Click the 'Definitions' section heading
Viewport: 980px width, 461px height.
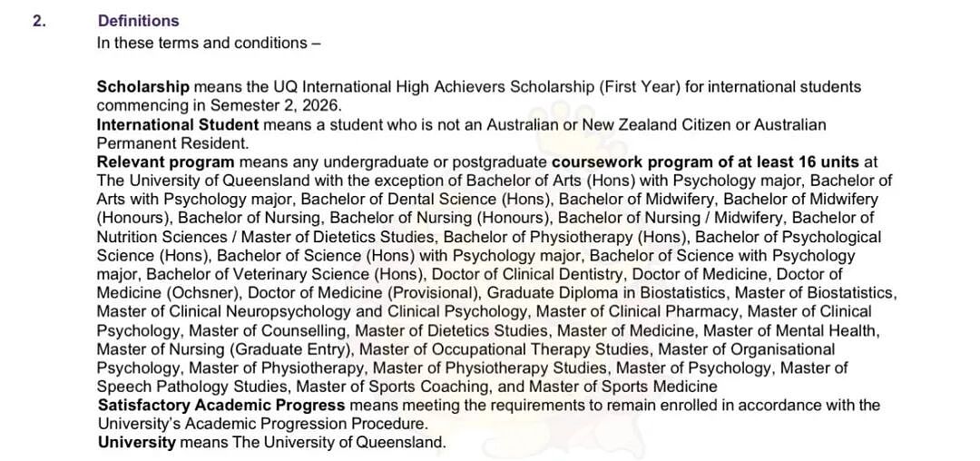tap(138, 21)
